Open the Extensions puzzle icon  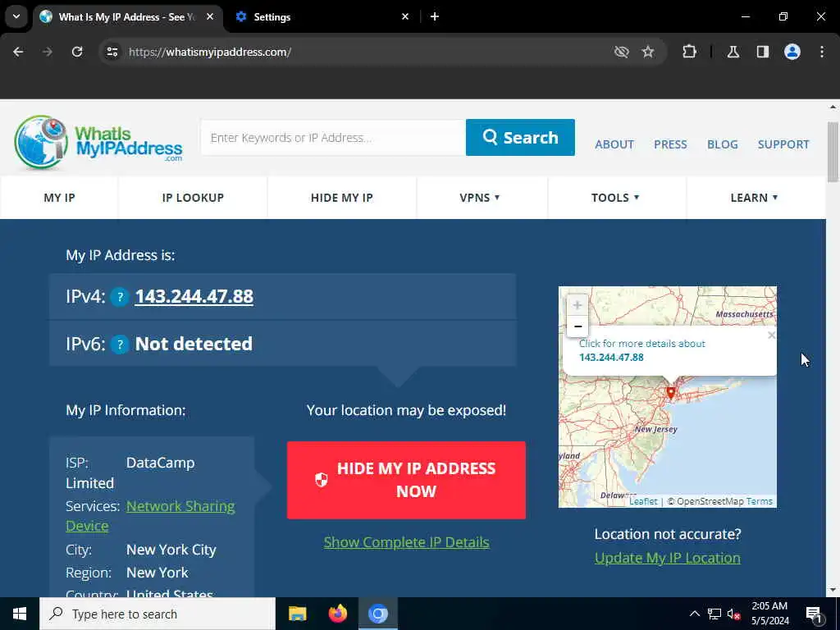click(x=689, y=52)
